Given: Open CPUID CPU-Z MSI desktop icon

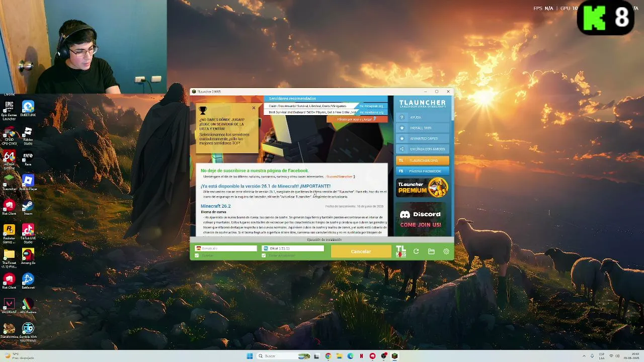Looking at the screenshot, I should pos(9,136).
